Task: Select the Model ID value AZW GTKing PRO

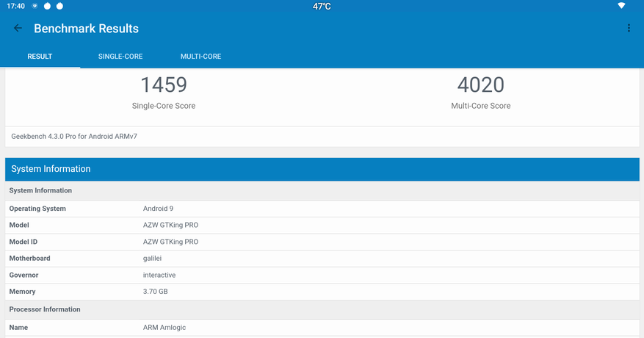Action: point(170,242)
